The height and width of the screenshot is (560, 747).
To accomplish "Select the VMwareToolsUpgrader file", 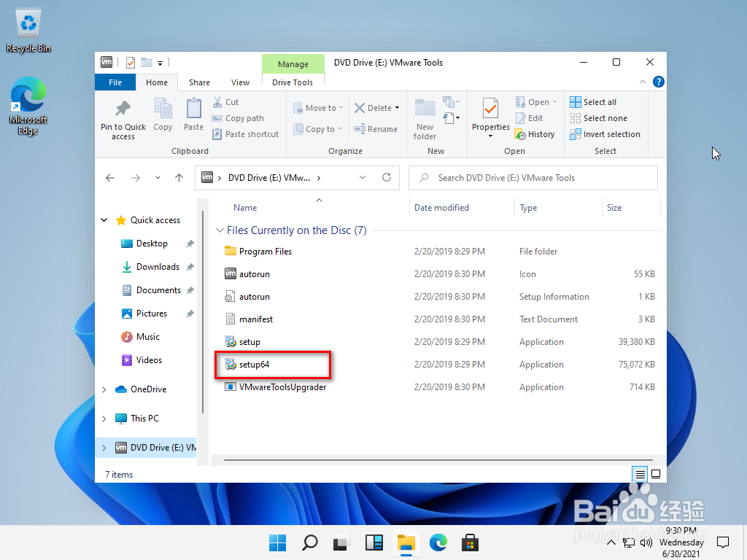I will (x=282, y=387).
